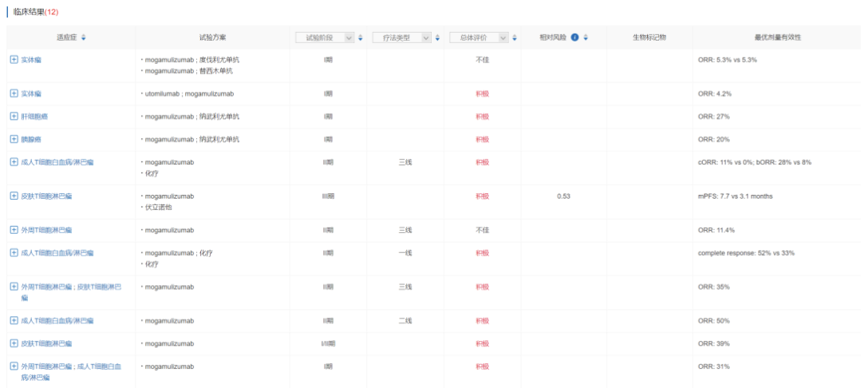The width and height of the screenshot is (868, 388).
Task: Click the 积极 rating in the 肝细胞癌 row
Action: click(x=482, y=117)
